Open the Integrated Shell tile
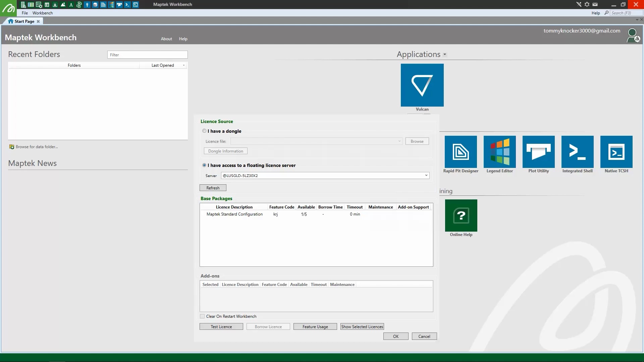Image resolution: width=644 pixels, height=362 pixels. click(x=578, y=152)
